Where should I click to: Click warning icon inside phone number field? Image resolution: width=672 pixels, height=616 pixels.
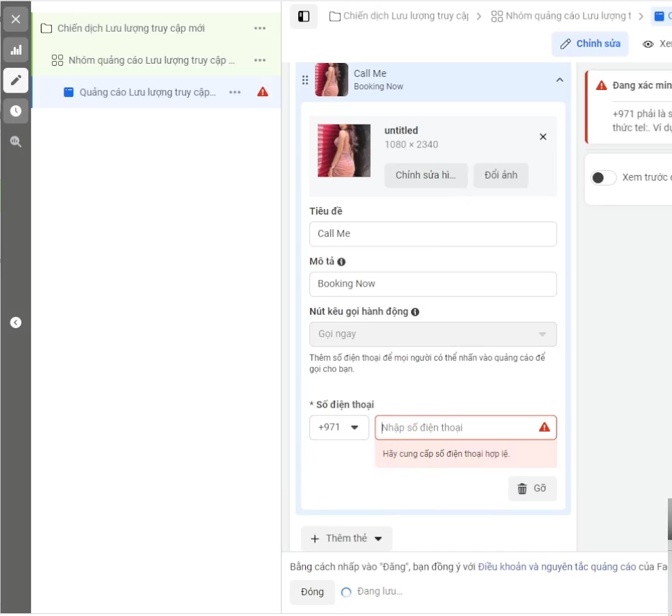(544, 427)
